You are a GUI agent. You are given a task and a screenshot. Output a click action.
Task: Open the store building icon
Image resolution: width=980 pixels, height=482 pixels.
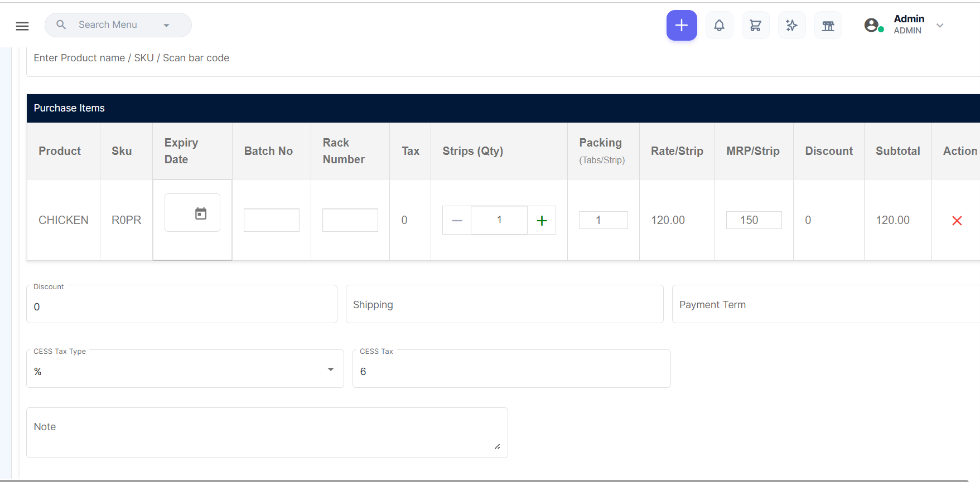pos(828,25)
